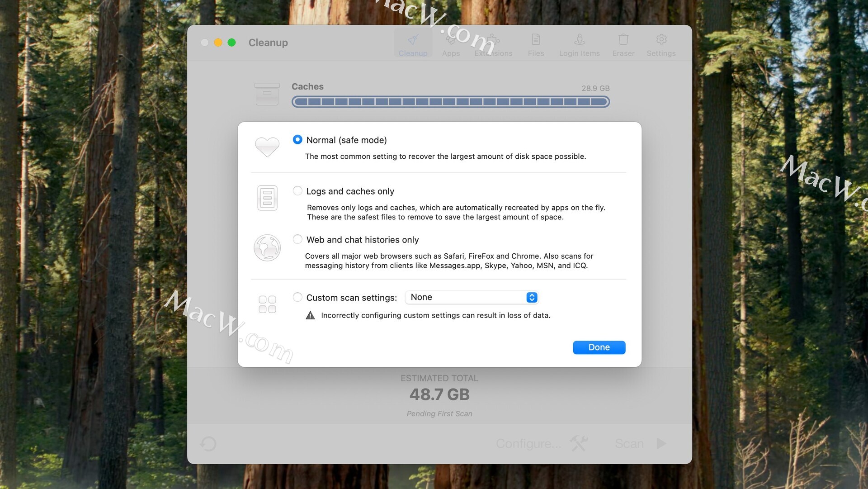868x489 pixels.
Task: Click the globe icon for web histories
Action: point(267,248)
